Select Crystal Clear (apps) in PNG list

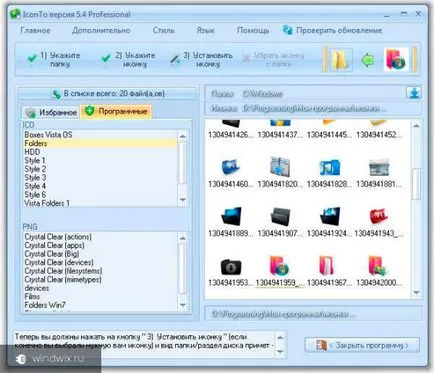(x=100, y=245)
